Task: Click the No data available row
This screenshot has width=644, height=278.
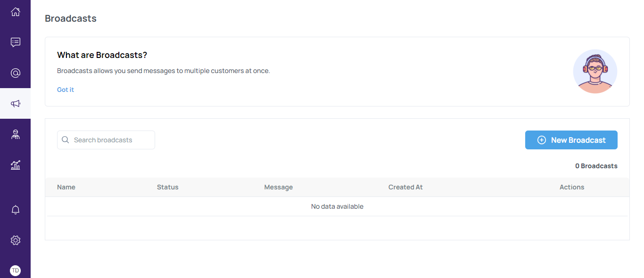Action: tap(337, 206)
